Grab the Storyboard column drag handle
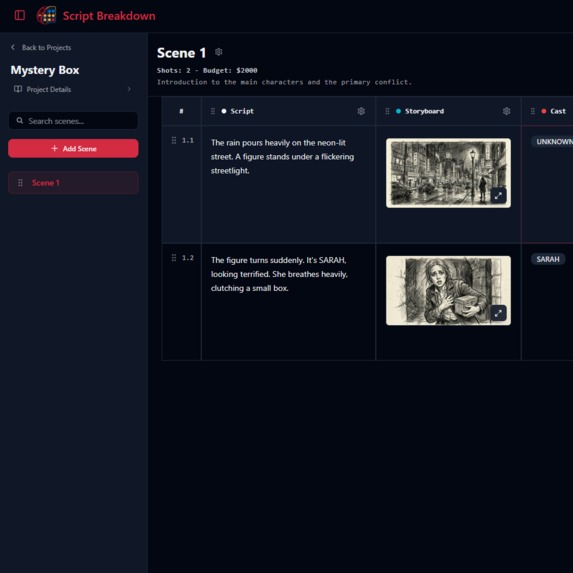The width and height of the screenshot is (573, 573). coord(387,111)
